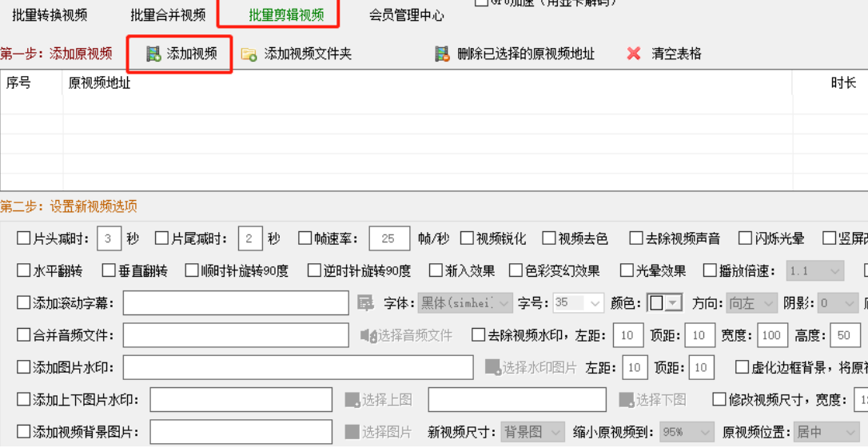Viewport: 868px width, 448px height.
Task: Enable 播放倍速 checkbox
Action: (x=710, y=270)
